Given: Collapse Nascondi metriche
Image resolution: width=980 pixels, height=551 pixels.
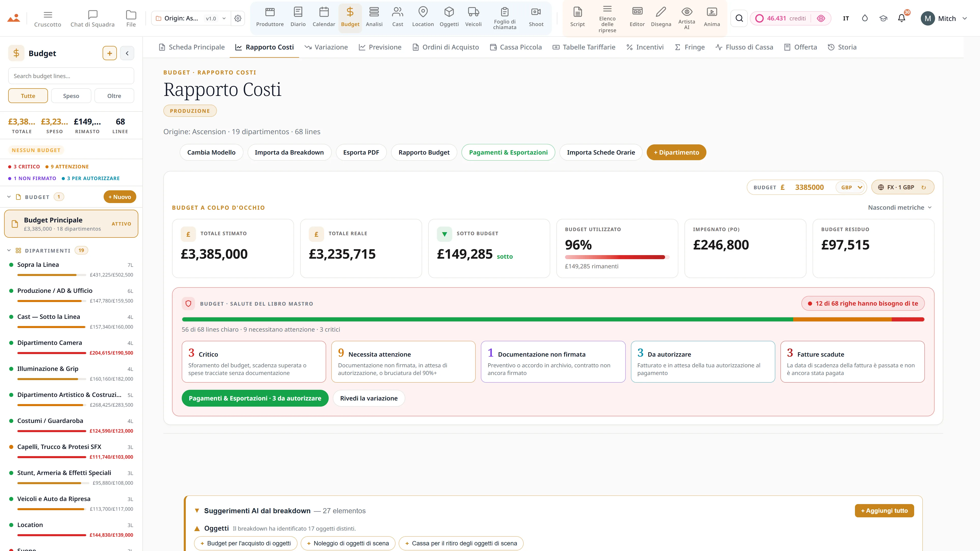Looking at the screenshot, I should pos(900,208).
